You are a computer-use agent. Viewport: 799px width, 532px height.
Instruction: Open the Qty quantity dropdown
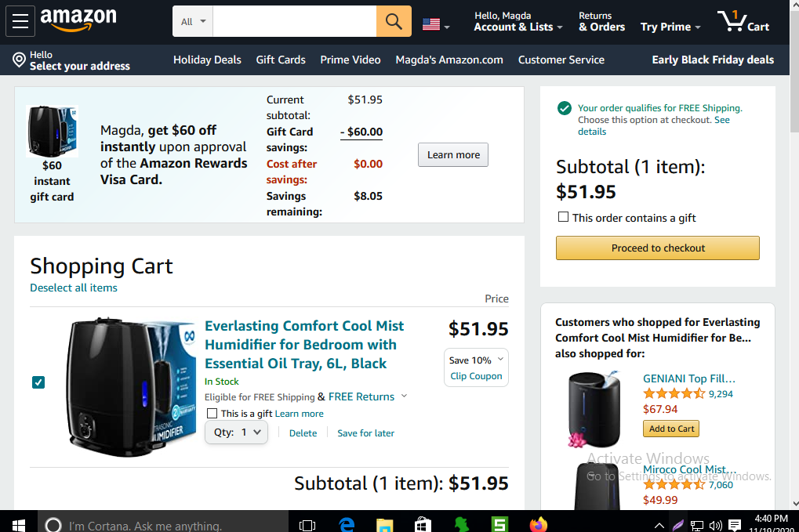pos(236,432)
